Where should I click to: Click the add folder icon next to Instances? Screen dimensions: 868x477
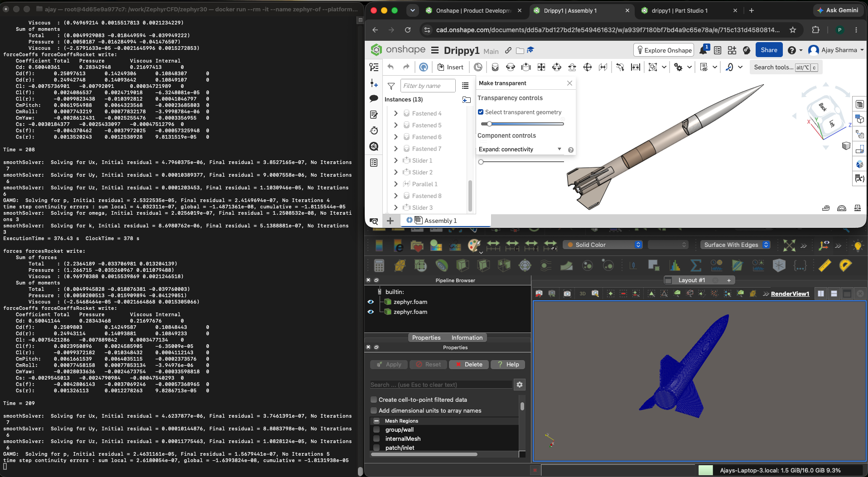(466, 100)
